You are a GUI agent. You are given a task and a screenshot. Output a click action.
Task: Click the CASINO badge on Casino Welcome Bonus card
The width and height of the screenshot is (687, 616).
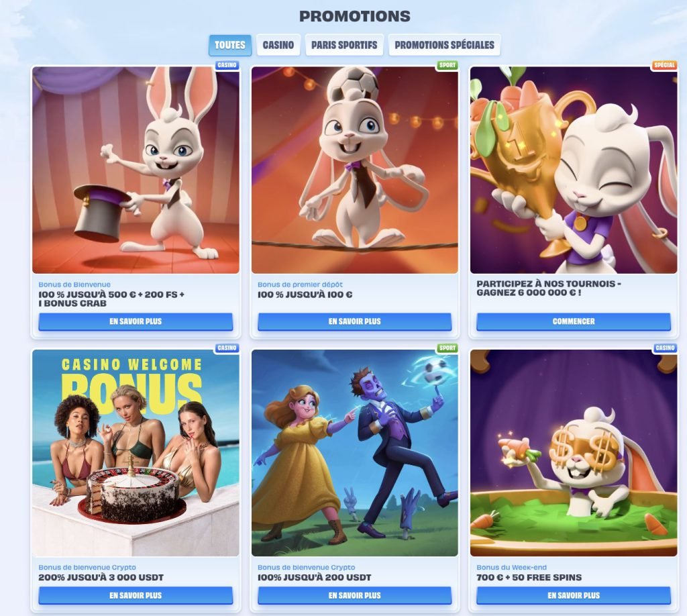[x=227, y=348]
